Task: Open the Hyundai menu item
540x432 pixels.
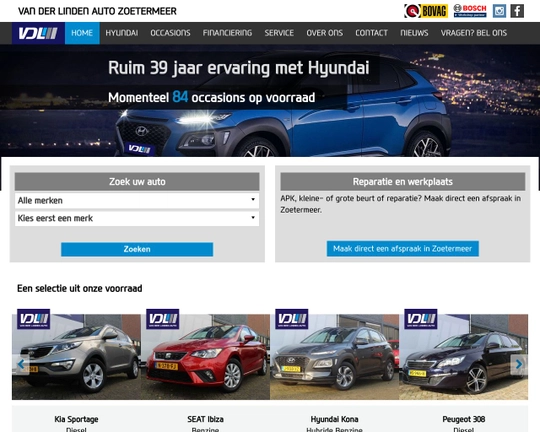Action: pyautogui.click(x=122, y=33)
